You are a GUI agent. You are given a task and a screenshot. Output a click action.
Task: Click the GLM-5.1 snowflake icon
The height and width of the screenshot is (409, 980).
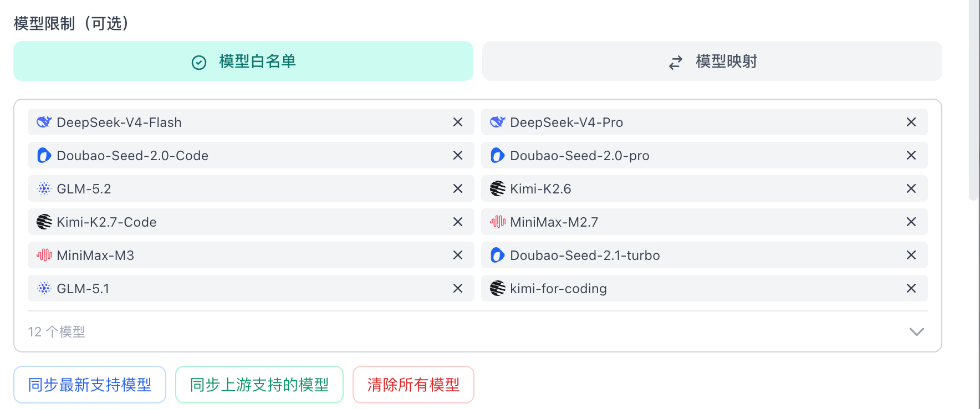pyautogui.click(x=44, y=288)
